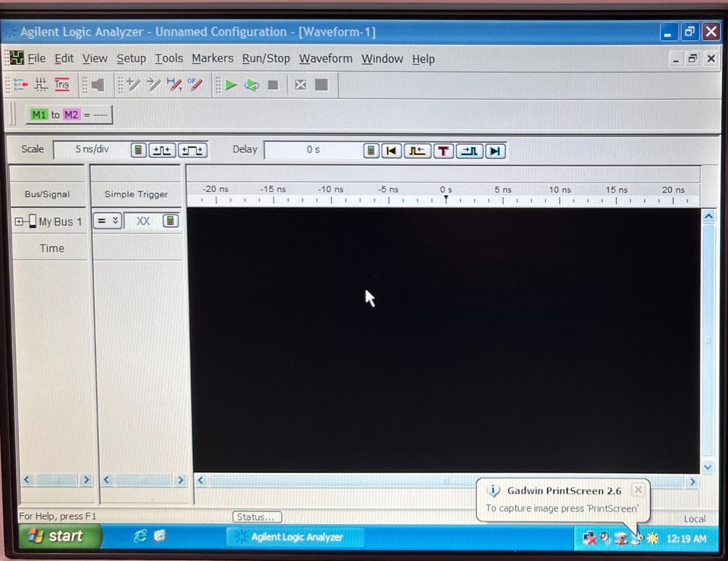Image resolution: width=728 pixels, height=561 pixels.
Task: Click Bus/Signal pane scroll right arrow
Action: [x=87, y=480]
